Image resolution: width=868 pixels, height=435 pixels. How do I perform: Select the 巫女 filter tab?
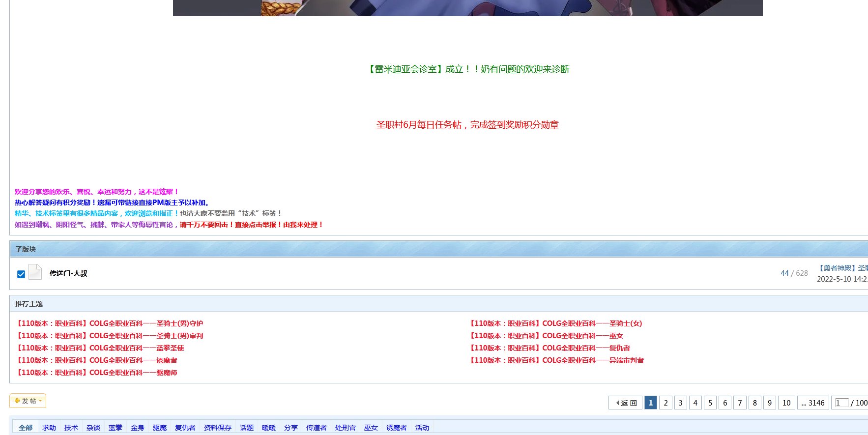(371, 428)
